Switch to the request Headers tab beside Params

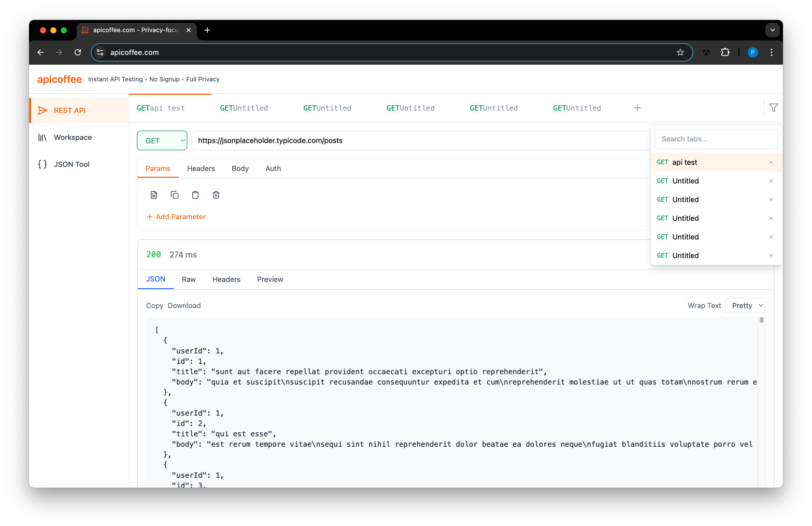201,168
